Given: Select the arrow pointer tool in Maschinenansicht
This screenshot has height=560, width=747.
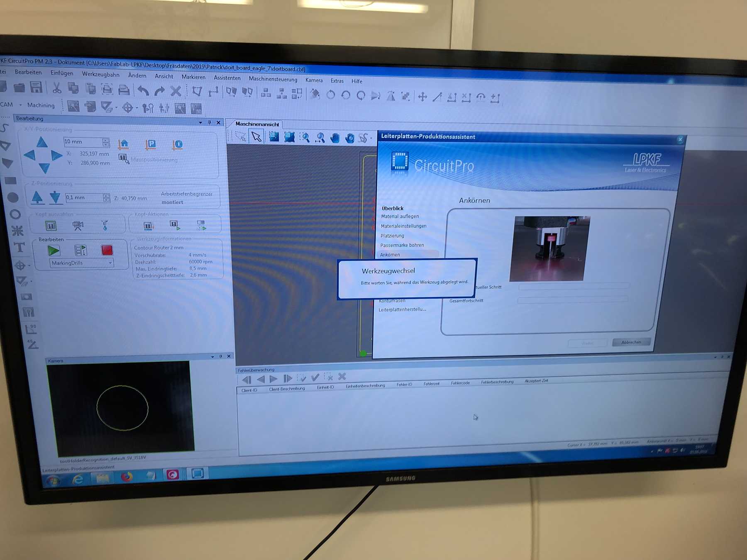Looking at the screenshot, I should (256, 136).
